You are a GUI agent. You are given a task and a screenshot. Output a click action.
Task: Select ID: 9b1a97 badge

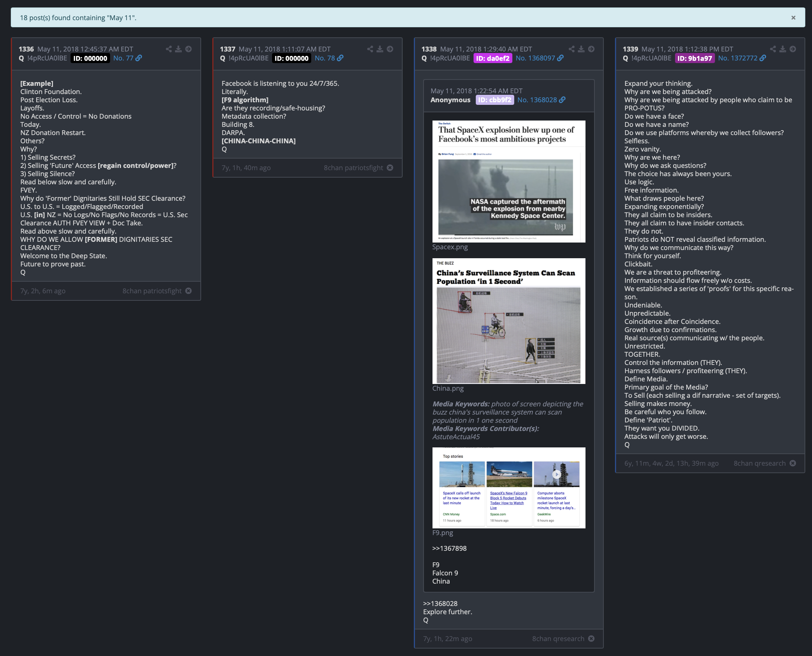(694, 59)
